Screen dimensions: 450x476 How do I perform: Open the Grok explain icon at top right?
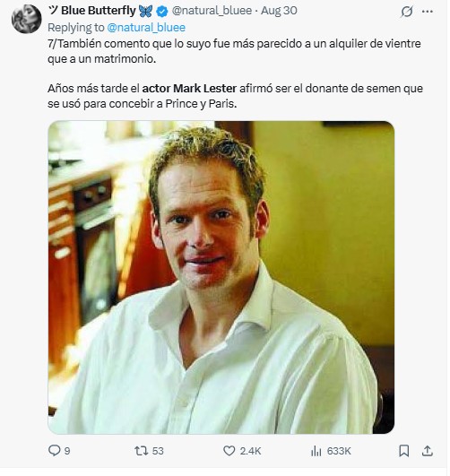(409, 12)
